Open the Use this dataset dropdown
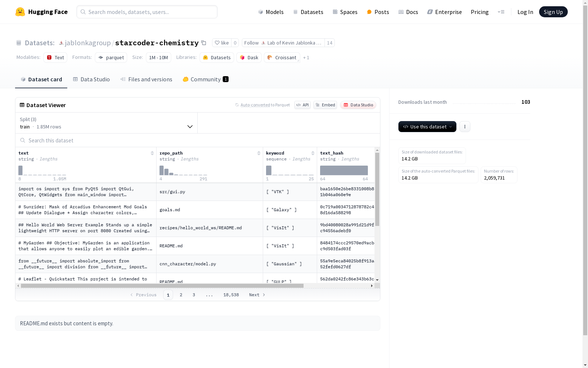Image resolution: width=588 pixels, height=368 pixels. pyautogui.click(x=427, y=127)
